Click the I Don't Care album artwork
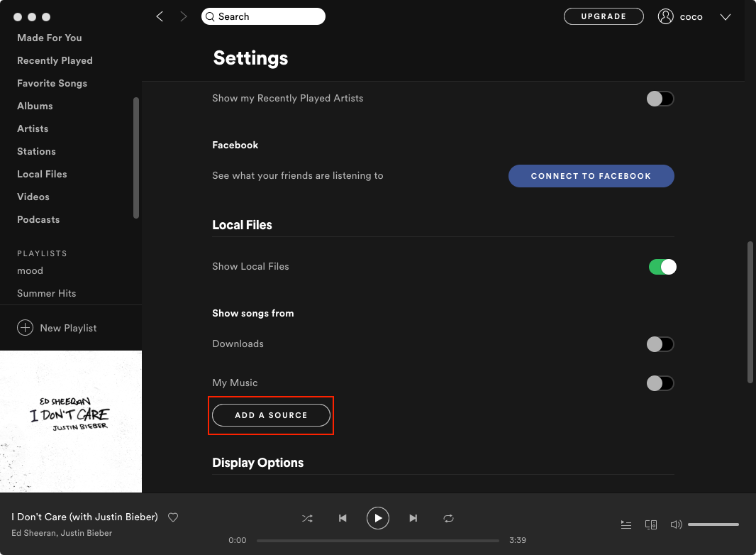Viewport: 756px width, 555px height. (x=71, y=422)
